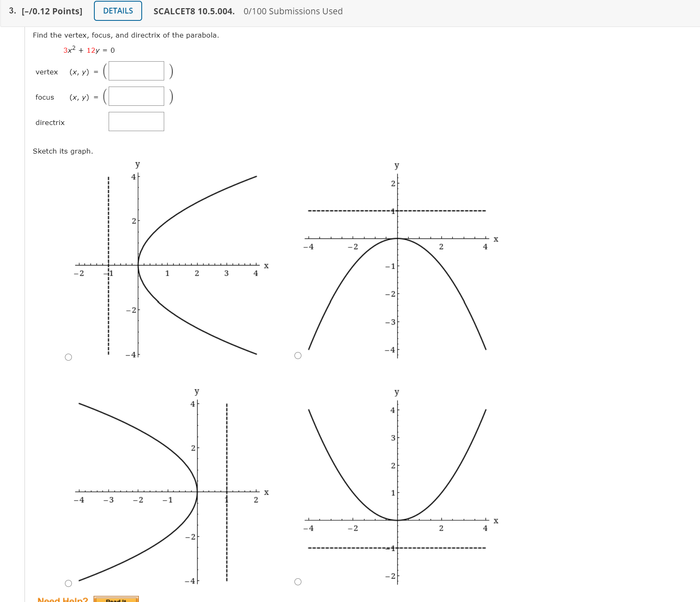Click the "Sketch its graph." text
Image resolution: width=700 pixels, height=602 pixels.
coord(63,151)
